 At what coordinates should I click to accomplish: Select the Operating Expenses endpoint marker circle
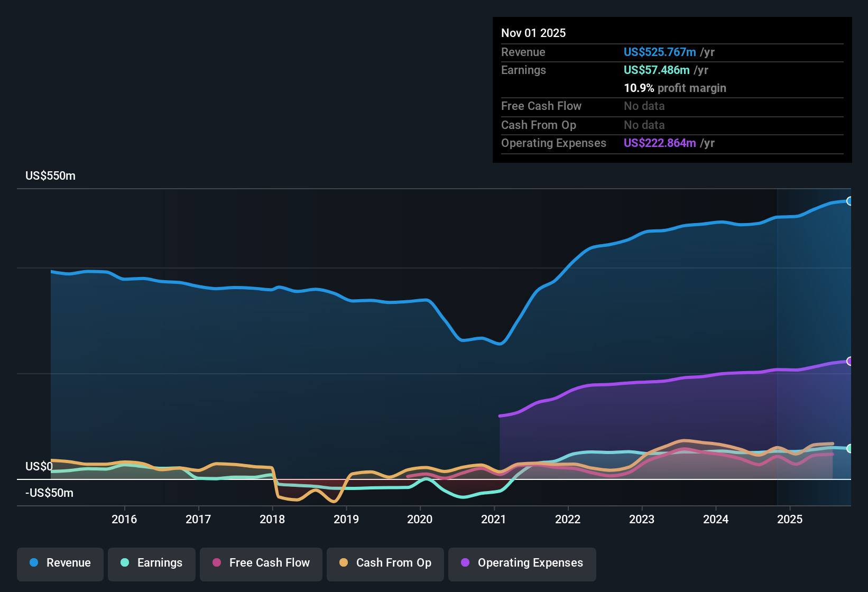point(849,362)
